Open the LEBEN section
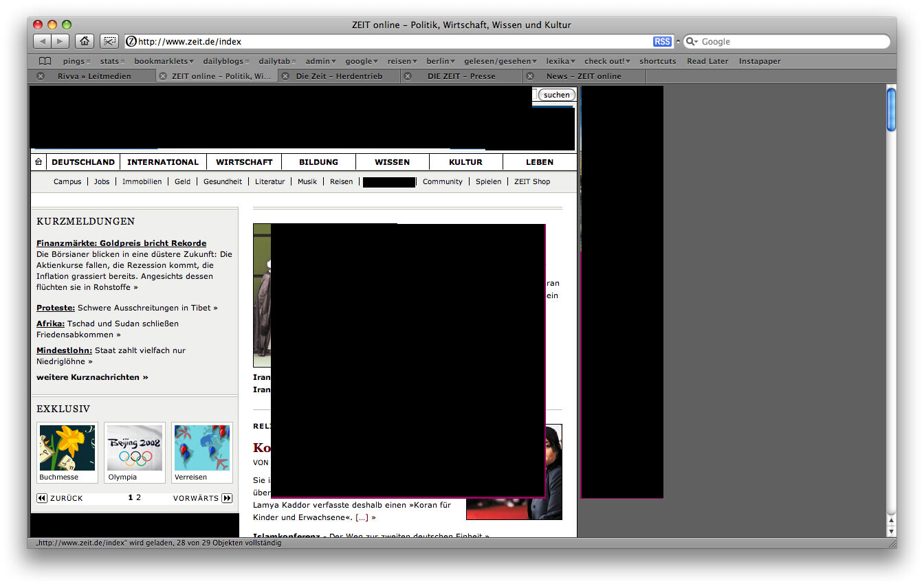This screenshot has height=586, width=924. [x=540, y=162]
